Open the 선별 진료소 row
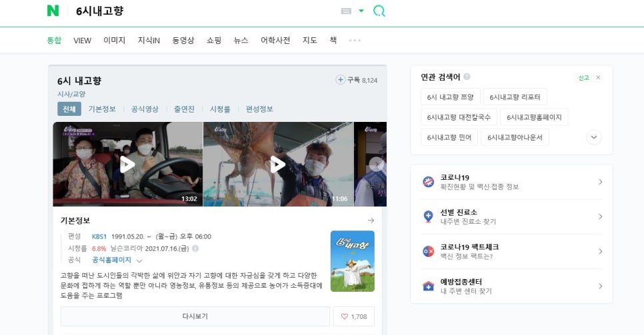Image resolution: width=644 pixels, height=335 pixels. (x=511, y=216)
